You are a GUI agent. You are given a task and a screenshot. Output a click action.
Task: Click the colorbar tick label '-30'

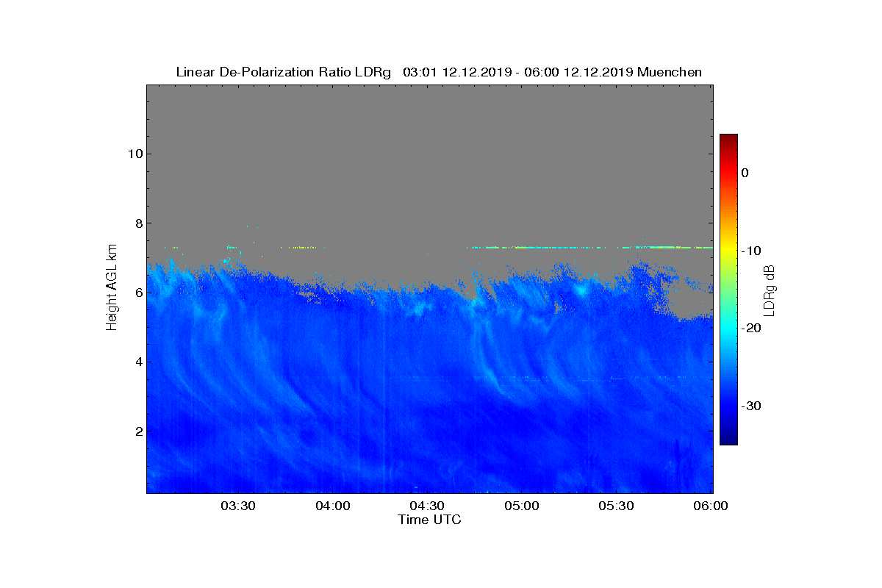(750, 406)
